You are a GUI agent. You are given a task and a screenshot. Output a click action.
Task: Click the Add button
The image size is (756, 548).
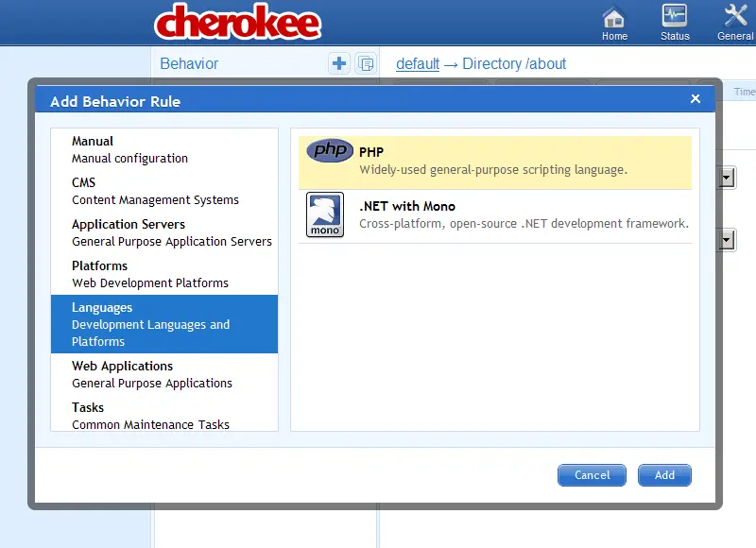point(664,475)
